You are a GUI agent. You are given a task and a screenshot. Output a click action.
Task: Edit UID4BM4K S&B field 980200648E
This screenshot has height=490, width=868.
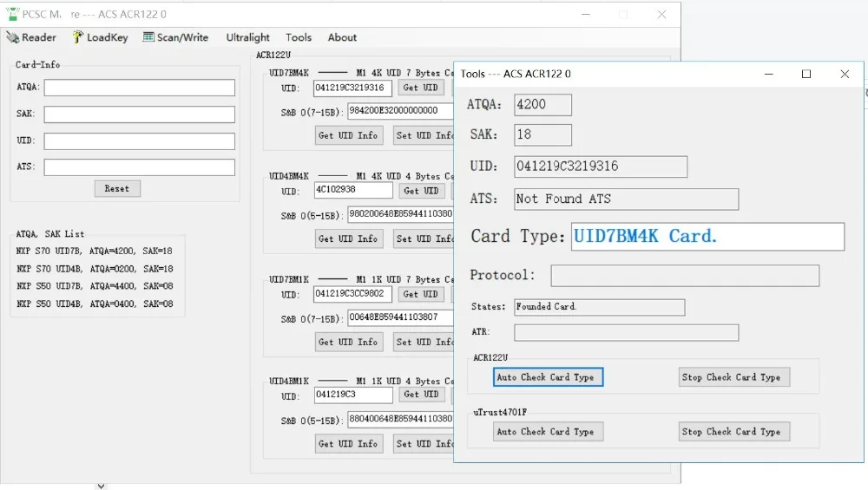(400, 214)
